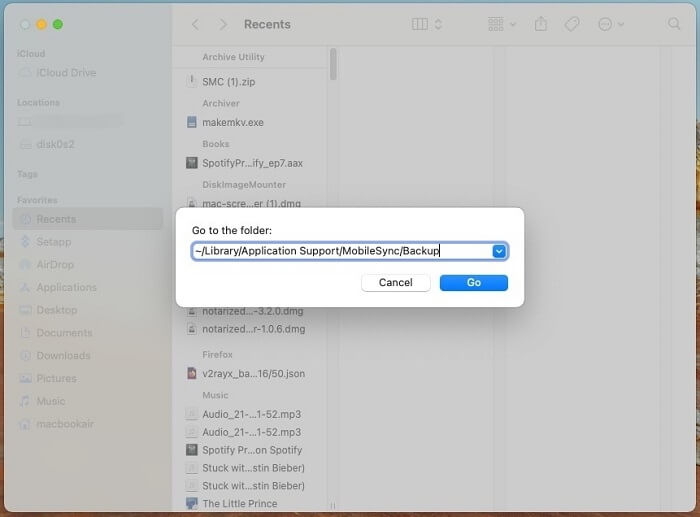This screenshot has width=700, height=517.
Task: Select Spotify Pr...on Spotify file
Action: click(x=252, y=450)
